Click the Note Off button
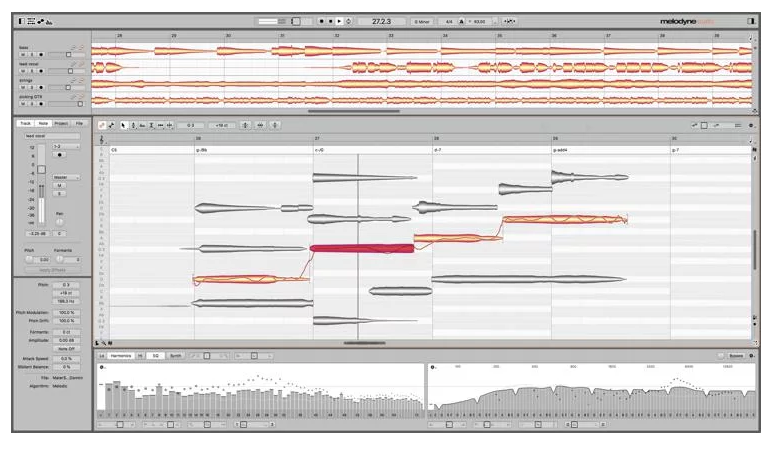The width and height of the screenshot is (772, 454). [65, 347]
